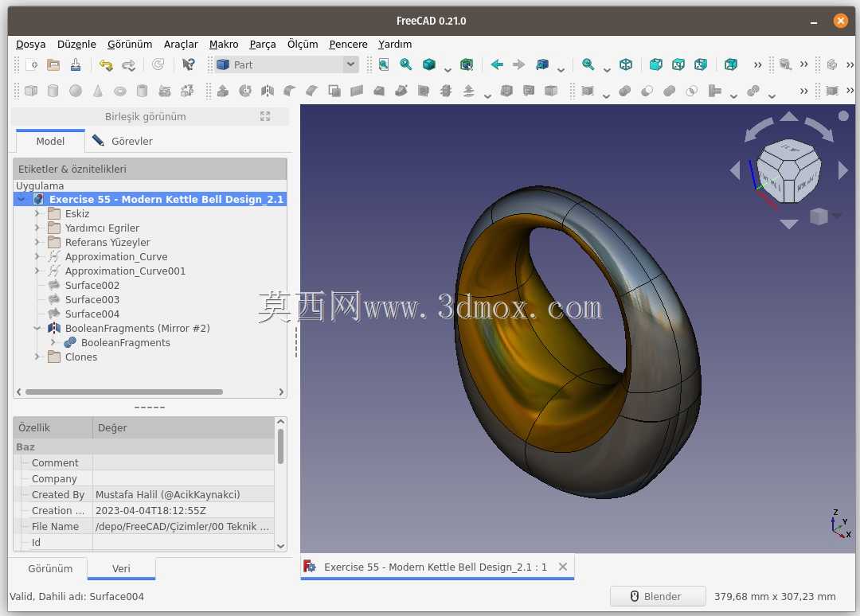Go back with the left arrow icon
The width and height of the screenshot is (860, 616).
click(497, 64)
